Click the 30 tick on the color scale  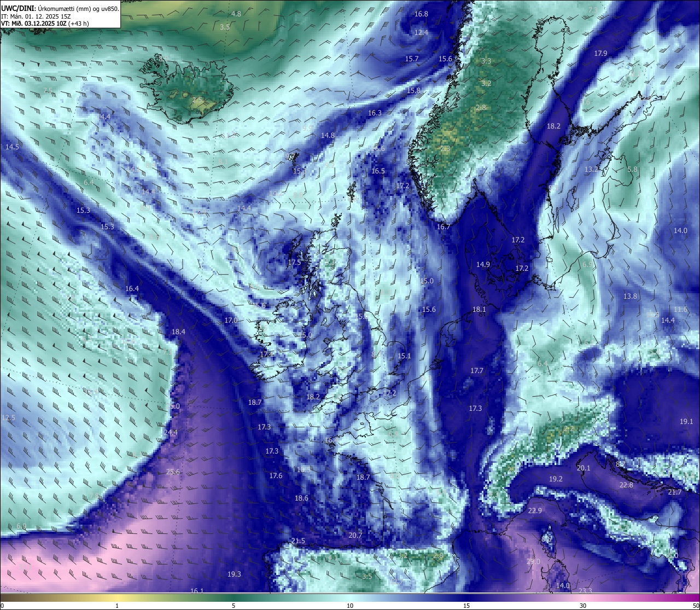[x=583, y=606]
